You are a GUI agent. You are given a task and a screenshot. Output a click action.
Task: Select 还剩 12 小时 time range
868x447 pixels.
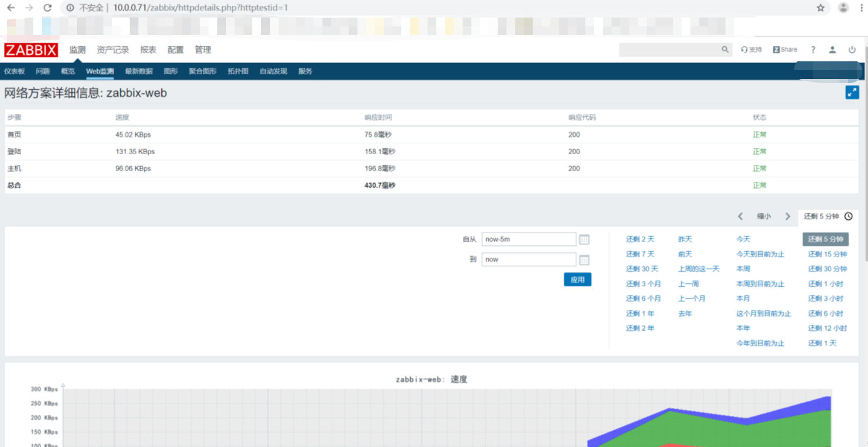[x=828, y=328]
